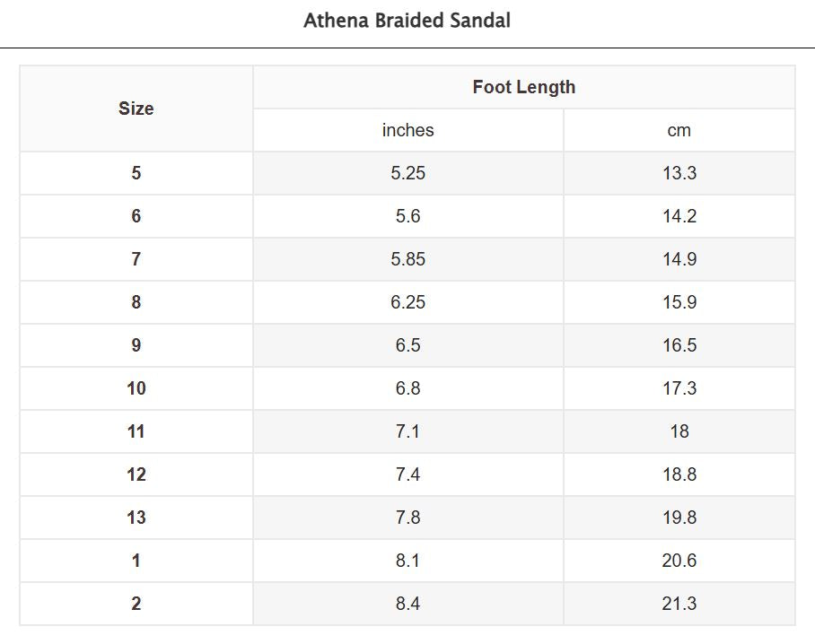This screenshot has height=644, width=815.
Task: Select the size 6 row label
Action: (136, 216)
